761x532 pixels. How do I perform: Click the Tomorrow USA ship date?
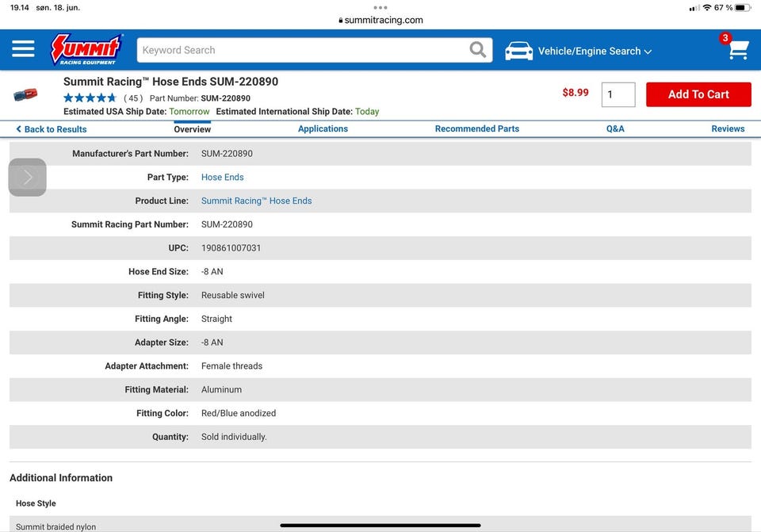coord(189,111)
